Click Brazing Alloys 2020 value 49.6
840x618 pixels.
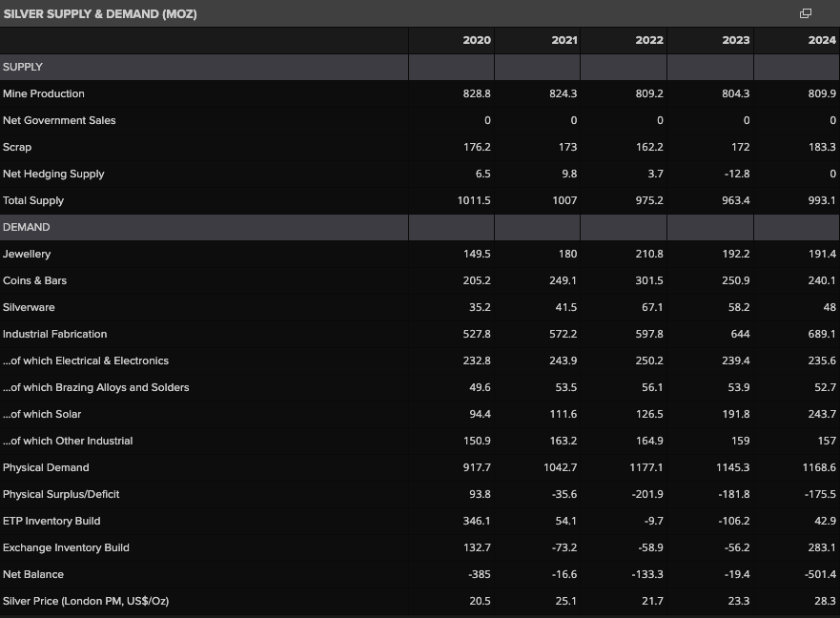coord(480,387)
